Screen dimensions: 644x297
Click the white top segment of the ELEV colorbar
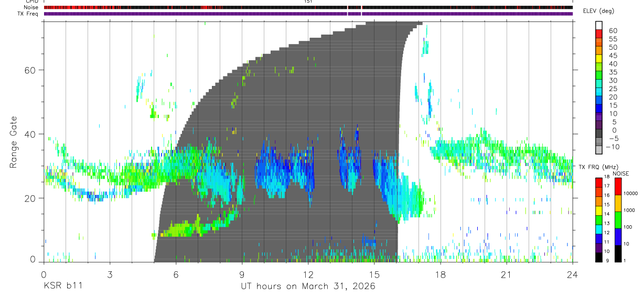[599, 26]
